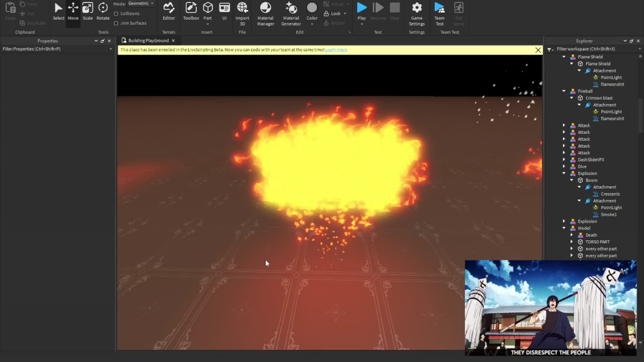The width and height of the screenshot is (644, 362).
Task: Toggle the Join Surfaces checkbox
Action: [116, 23]
